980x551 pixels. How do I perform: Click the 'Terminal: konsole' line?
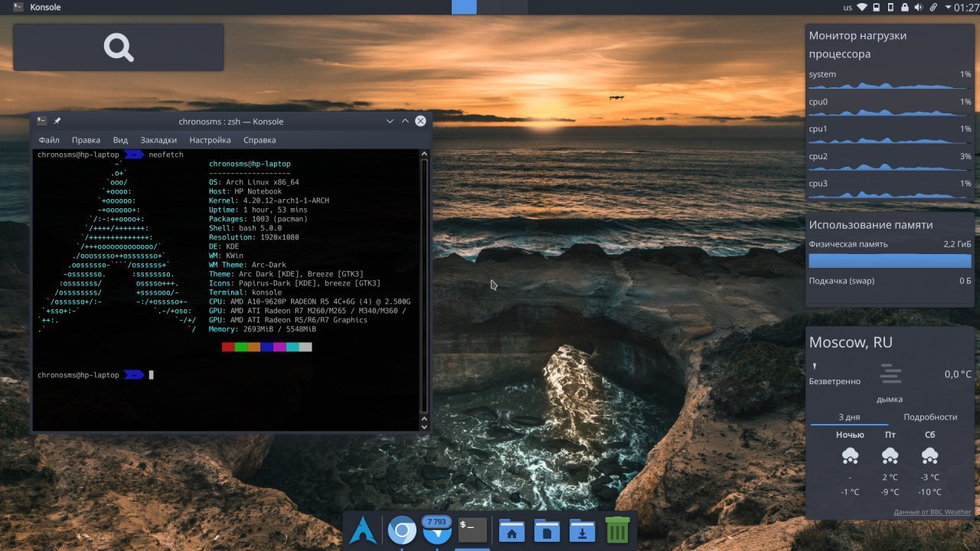[245, 292]
